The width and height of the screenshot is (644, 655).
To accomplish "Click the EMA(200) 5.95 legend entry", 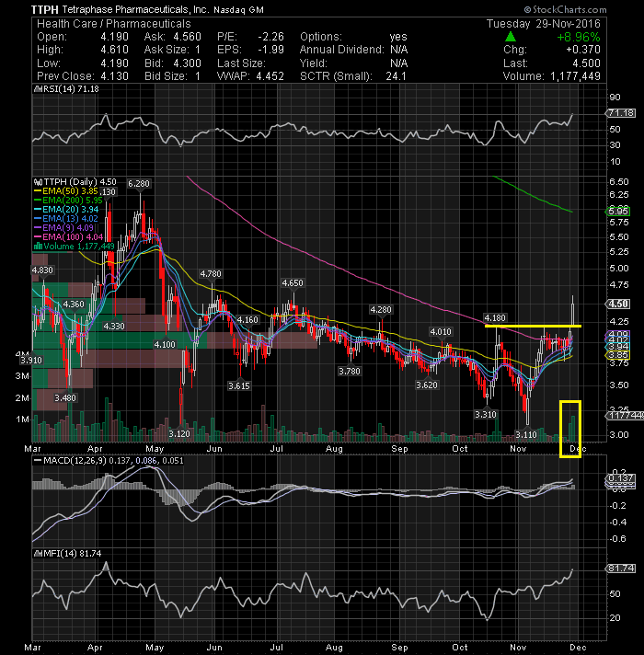I will 68,201.
